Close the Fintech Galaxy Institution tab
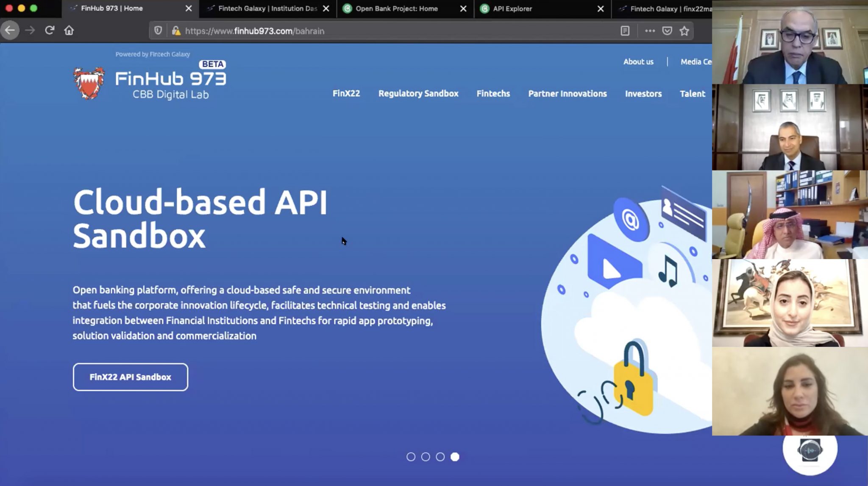Screen dimensions: 868x486 [326, 8]
